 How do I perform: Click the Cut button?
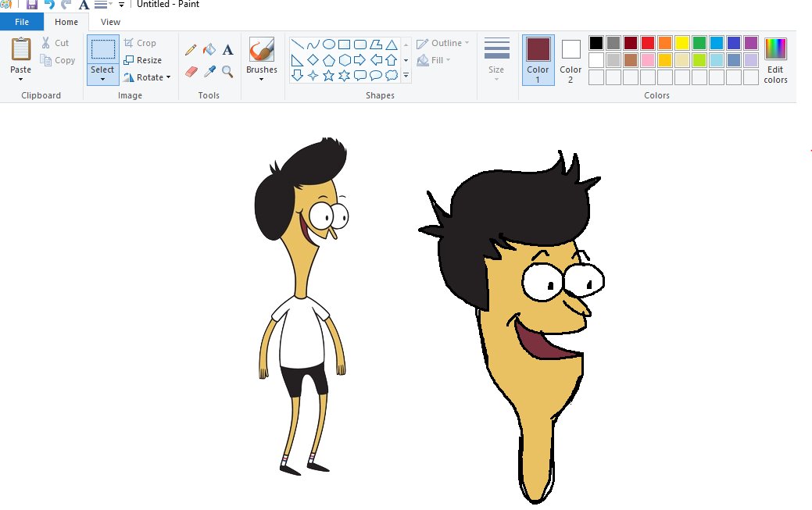[55, 43]
